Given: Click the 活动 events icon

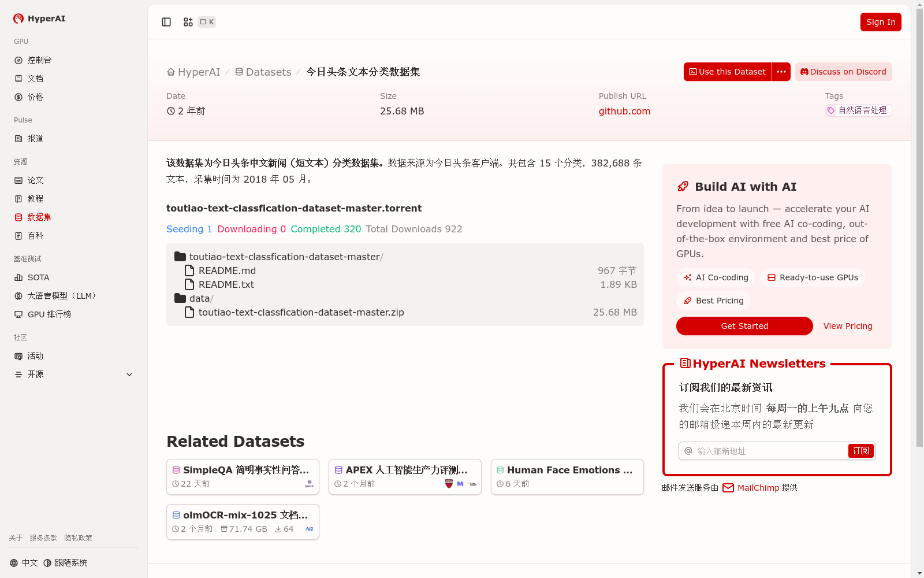Looking at the screenshot, I should [x=18, y=356].
